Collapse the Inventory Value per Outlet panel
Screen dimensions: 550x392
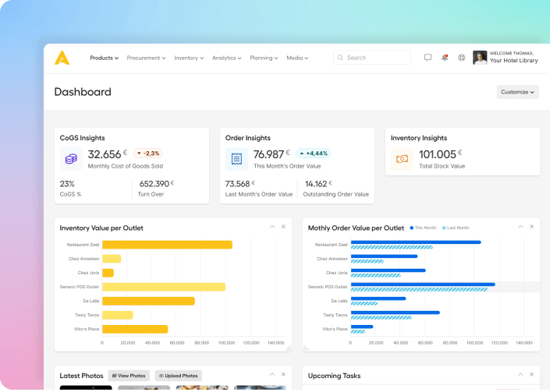[x=272, y=227]
